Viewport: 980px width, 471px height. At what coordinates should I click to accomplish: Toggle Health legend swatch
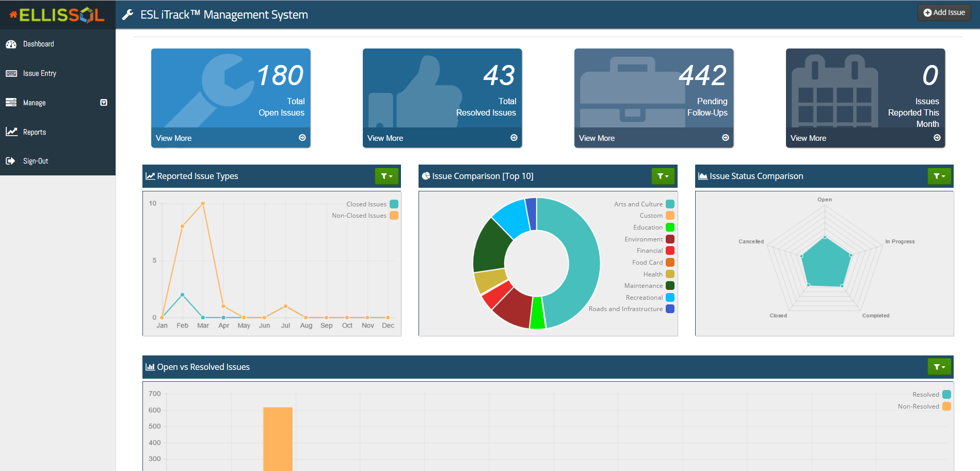pos(670,274)
